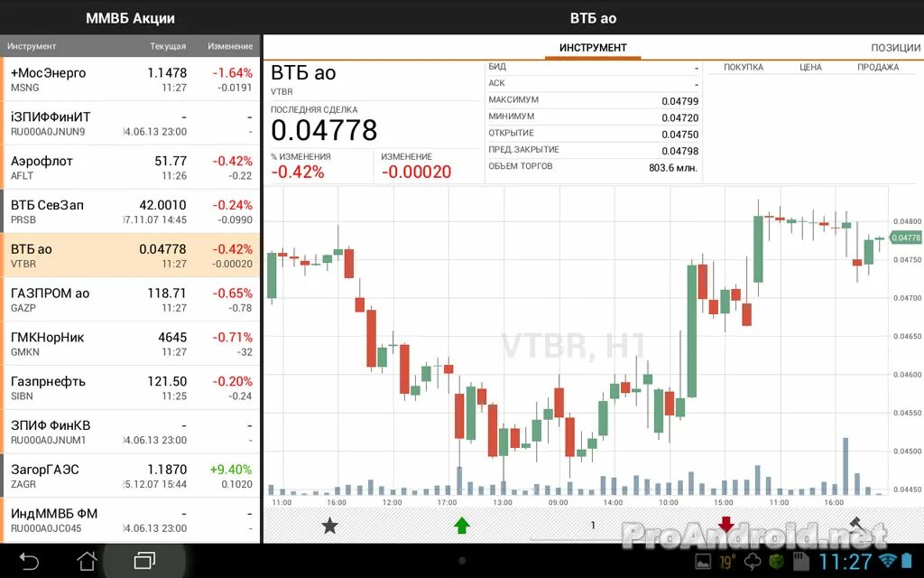The image size is (924, 578).
Task: Select the ГАЗПРОМ ао GAZP row
Action: click(x=130, y=300)
